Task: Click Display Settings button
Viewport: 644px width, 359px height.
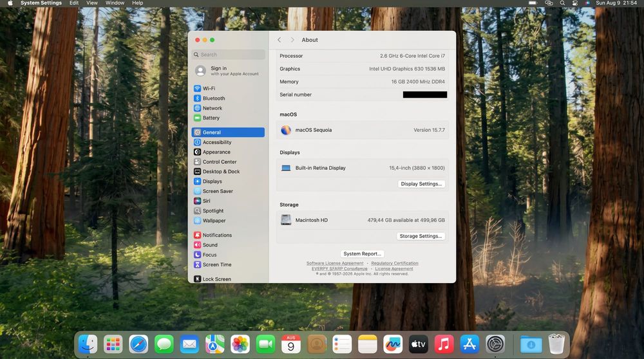Action: (x=421, y=184)
